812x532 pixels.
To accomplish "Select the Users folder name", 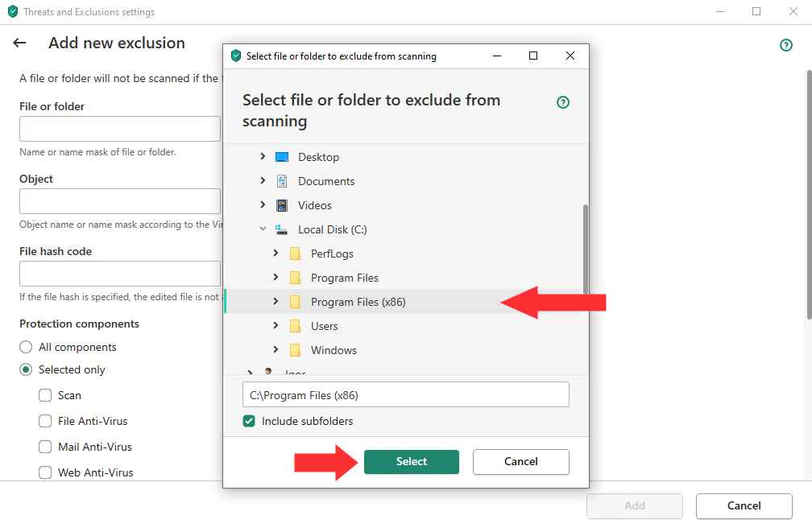I will click(x=324, y=326).
